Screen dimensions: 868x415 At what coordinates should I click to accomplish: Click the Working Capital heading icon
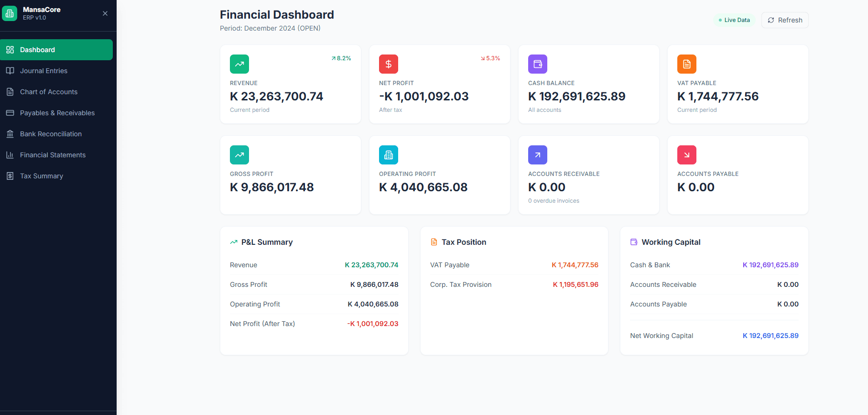[x=634, y=242]
